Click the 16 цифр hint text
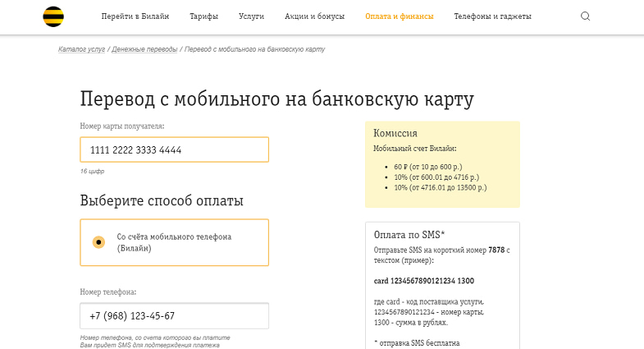 coord(92,171)
